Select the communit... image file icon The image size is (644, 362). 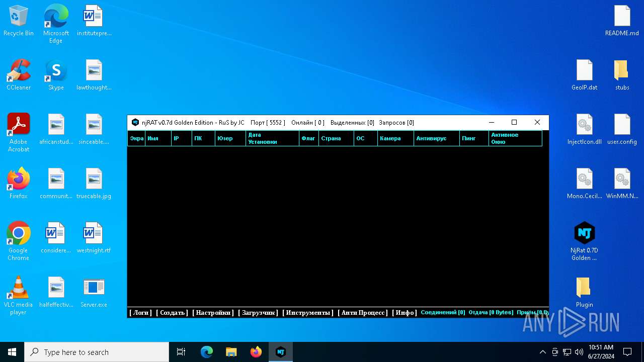pyautogui.click(x=56, y=184)
